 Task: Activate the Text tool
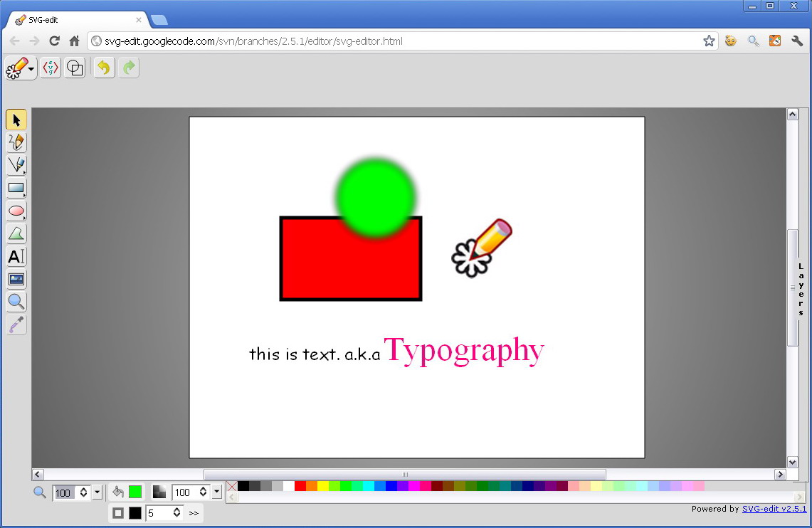click(x=16, y=257)
